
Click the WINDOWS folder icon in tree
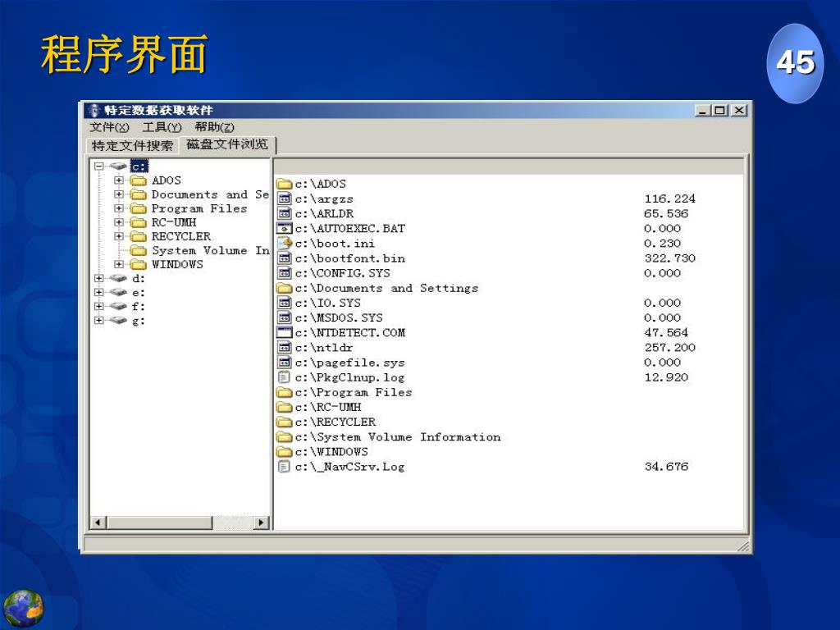click(x=139, y=264)
